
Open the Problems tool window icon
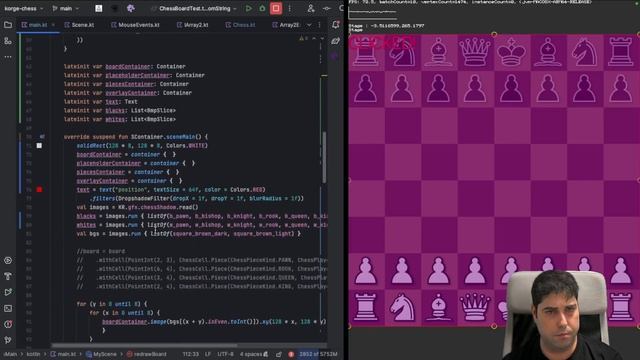tap(8, 324)
